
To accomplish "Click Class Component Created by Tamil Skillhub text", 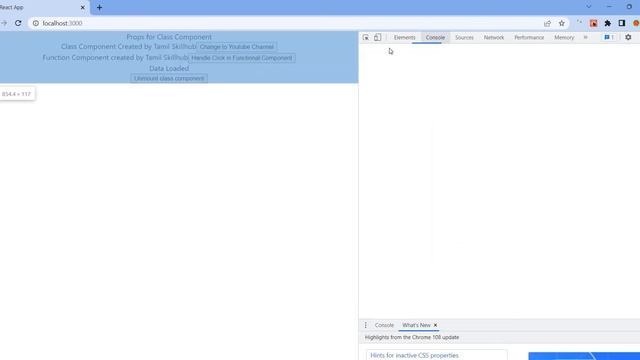I will (x=129, y=47).
